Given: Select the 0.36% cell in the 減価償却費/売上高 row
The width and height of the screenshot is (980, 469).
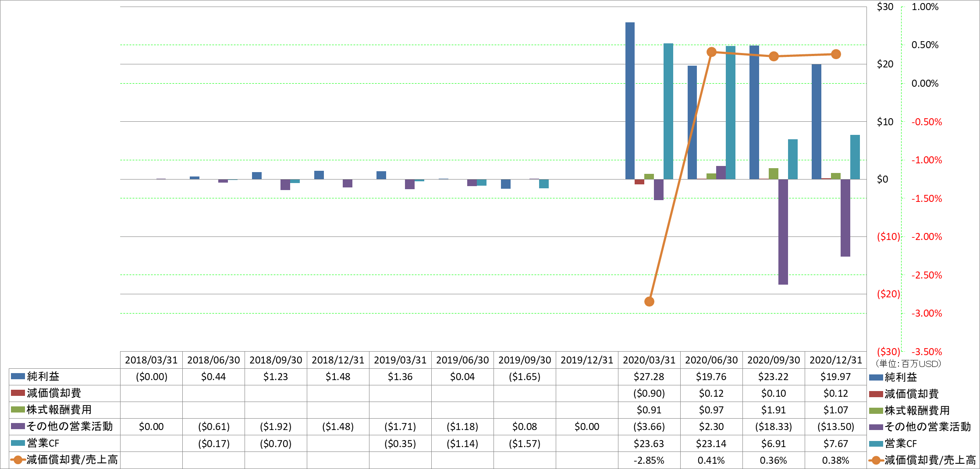Looking at the screenshot, I should [774, 460].
